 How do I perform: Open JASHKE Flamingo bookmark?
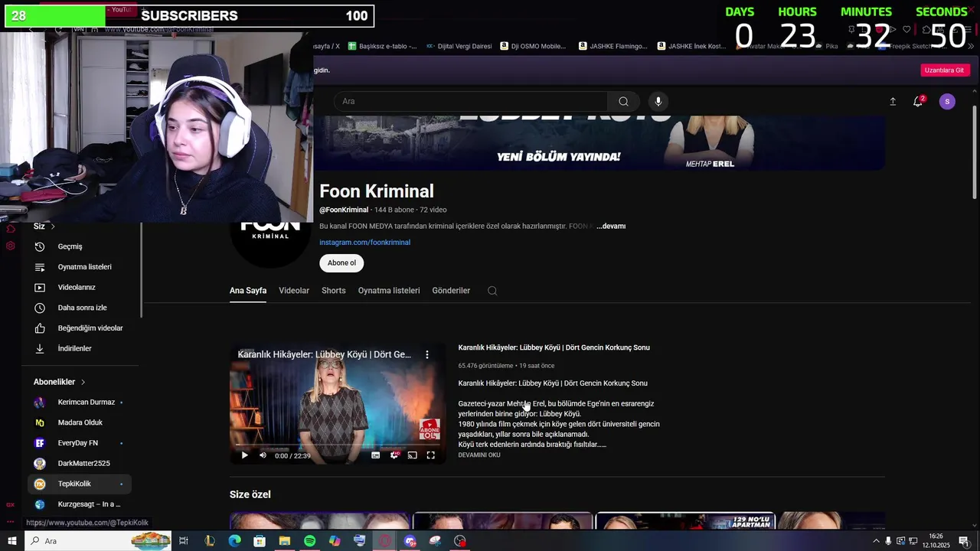[x=613, y=46]
